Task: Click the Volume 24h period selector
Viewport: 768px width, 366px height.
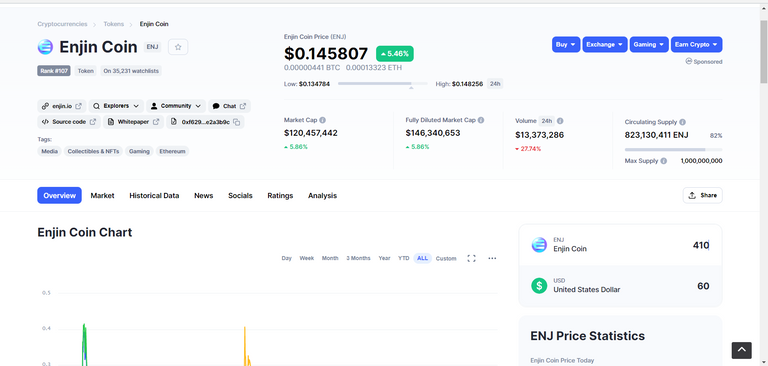Action: tap(546, 121)
